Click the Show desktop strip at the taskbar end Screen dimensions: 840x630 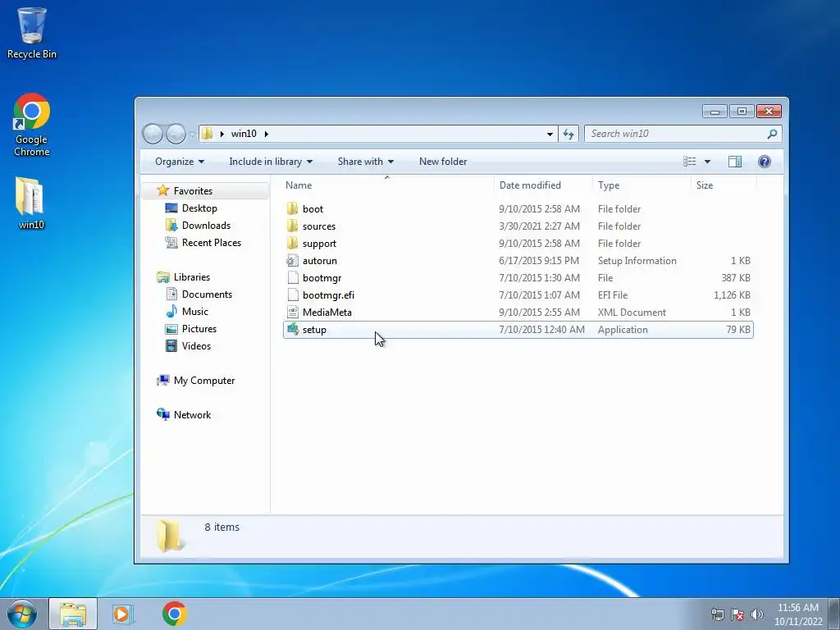pyautogui.click(x=835, y=614)
